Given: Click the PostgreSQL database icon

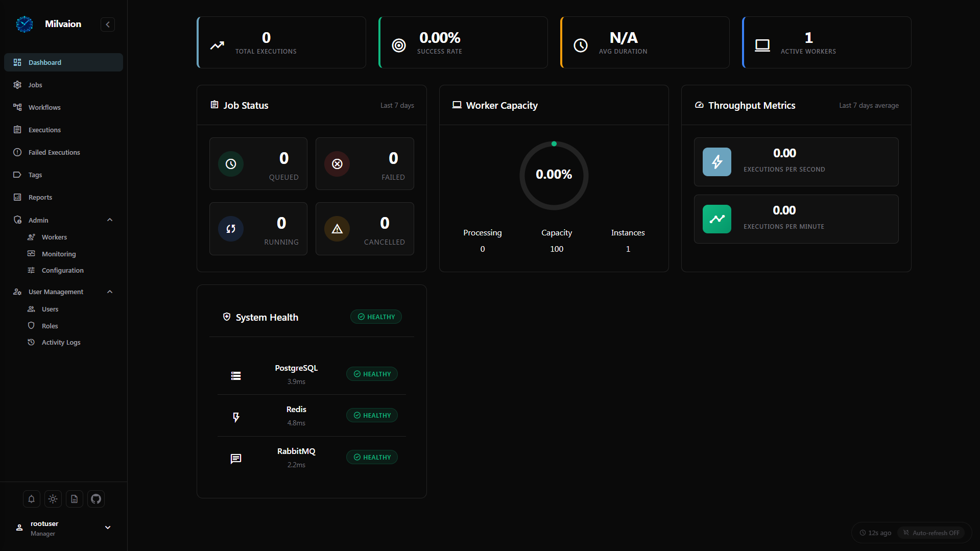Looking at the screenshot, I should (x=236, y=376).
